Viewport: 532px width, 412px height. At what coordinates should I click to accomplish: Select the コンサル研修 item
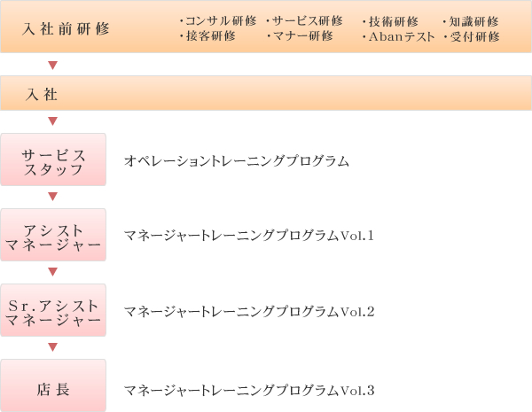[x=218, y=21]
